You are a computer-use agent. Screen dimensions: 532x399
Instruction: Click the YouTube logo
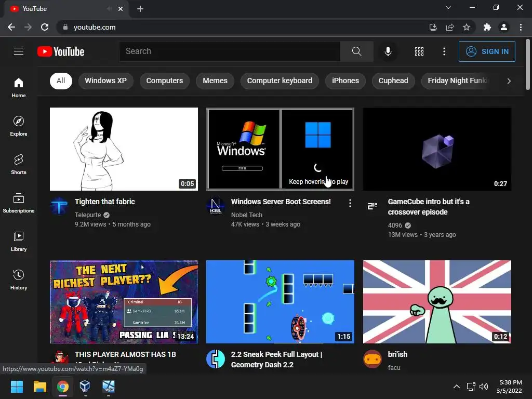click(x=61, y=51)
